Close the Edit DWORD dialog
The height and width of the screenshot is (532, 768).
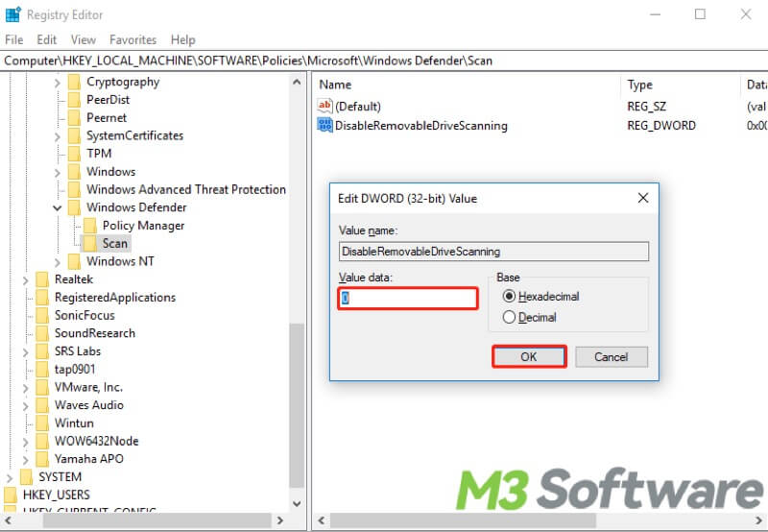643,198
